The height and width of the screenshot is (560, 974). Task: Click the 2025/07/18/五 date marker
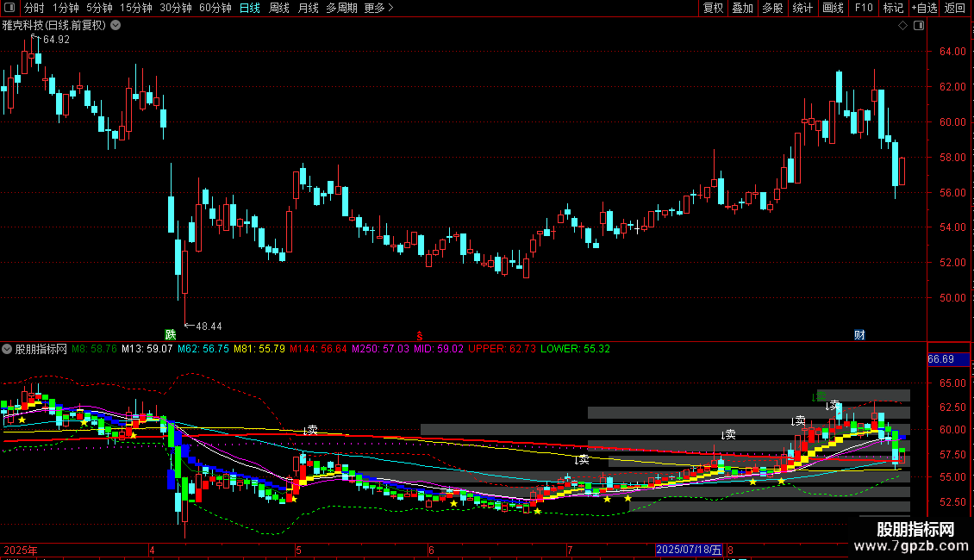pos(689,550)
